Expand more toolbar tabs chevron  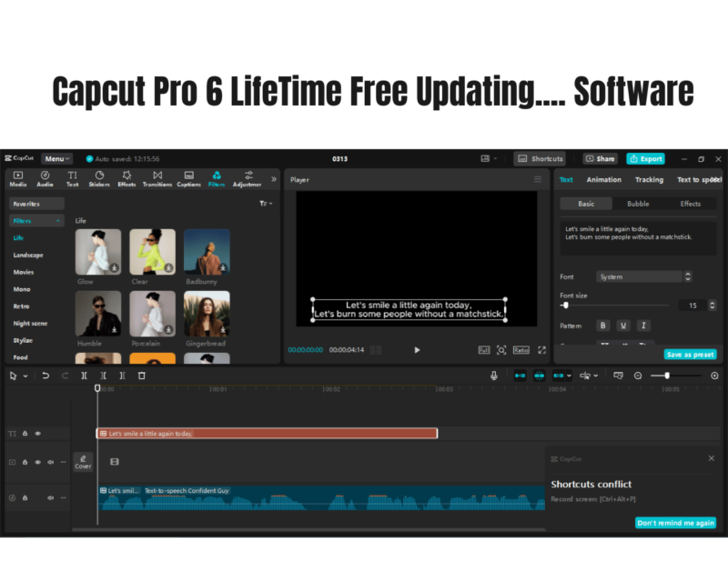click(x=274, y=179)
